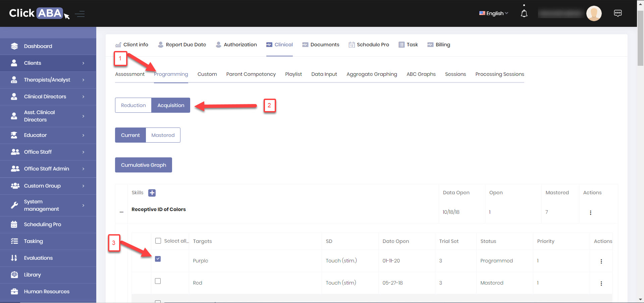Click the Office Staff Admin icon
The height and width of the screenshot is (303, 644).
(15, 169)
